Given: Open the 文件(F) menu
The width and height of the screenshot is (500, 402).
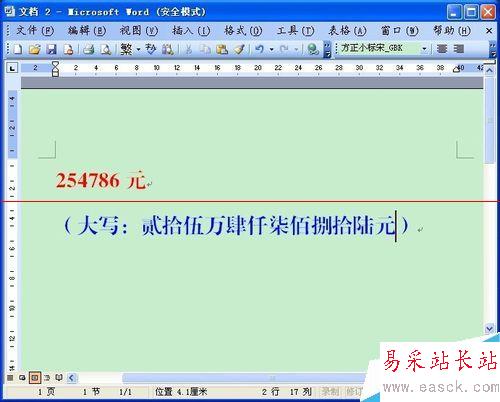Looking at the screenshot, I should (35, 31).
